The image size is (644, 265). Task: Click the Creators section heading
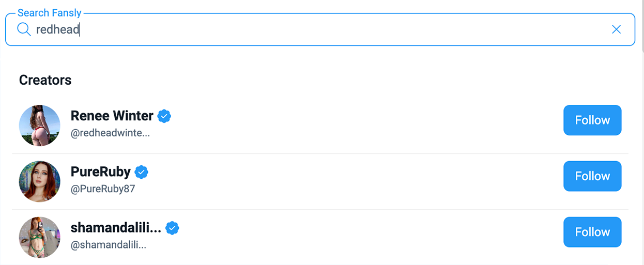45,80
